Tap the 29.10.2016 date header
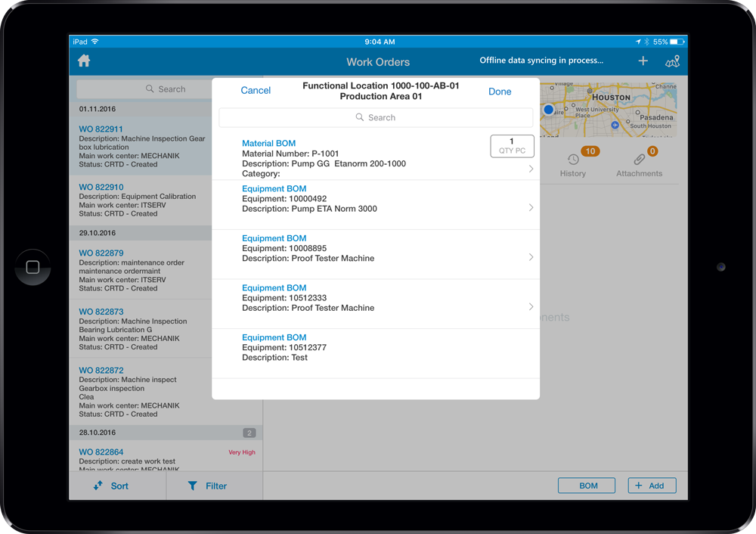This screenshot has width=756, height=534. (141, 233)
